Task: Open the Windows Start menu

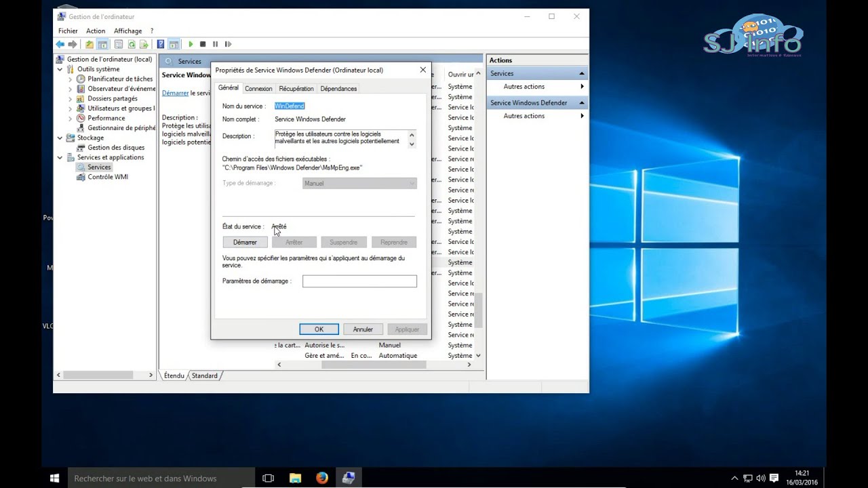Action: coord(54,478)
